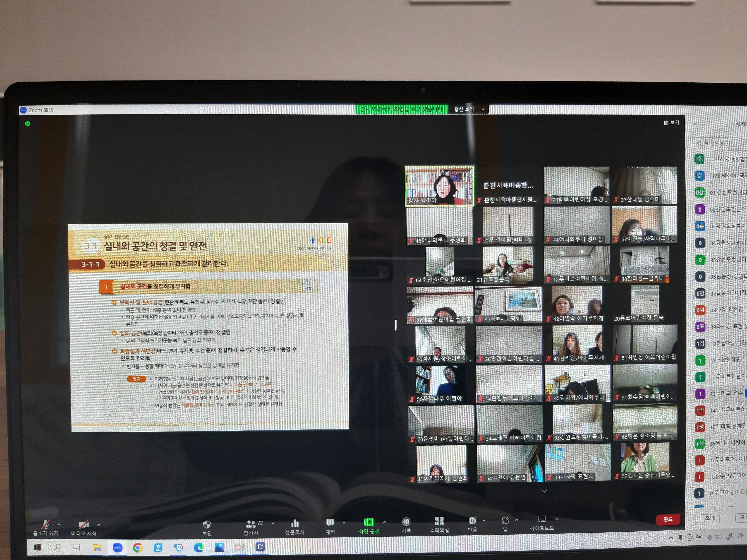Open the Photos app on the taskbar
This screenshot has height=560, width=747.
[219, 547]
